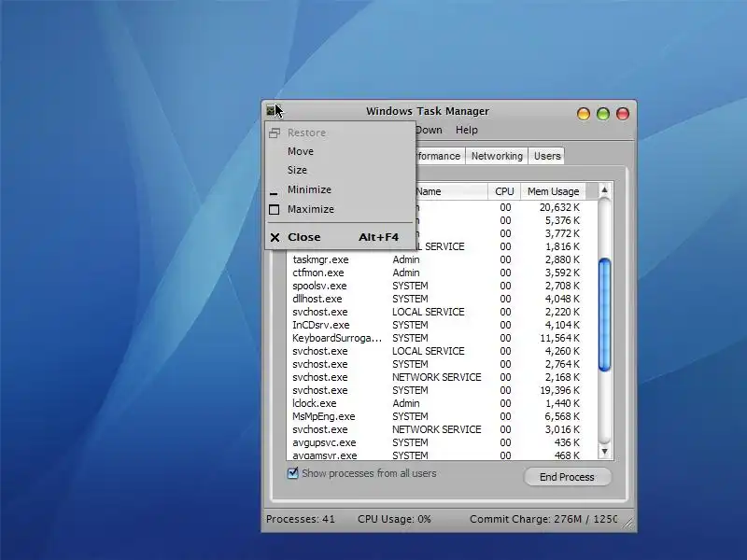Viewport: 747px width, 560px height.
Task: Select the dllhost.exe process row
Action: [441, 299]
